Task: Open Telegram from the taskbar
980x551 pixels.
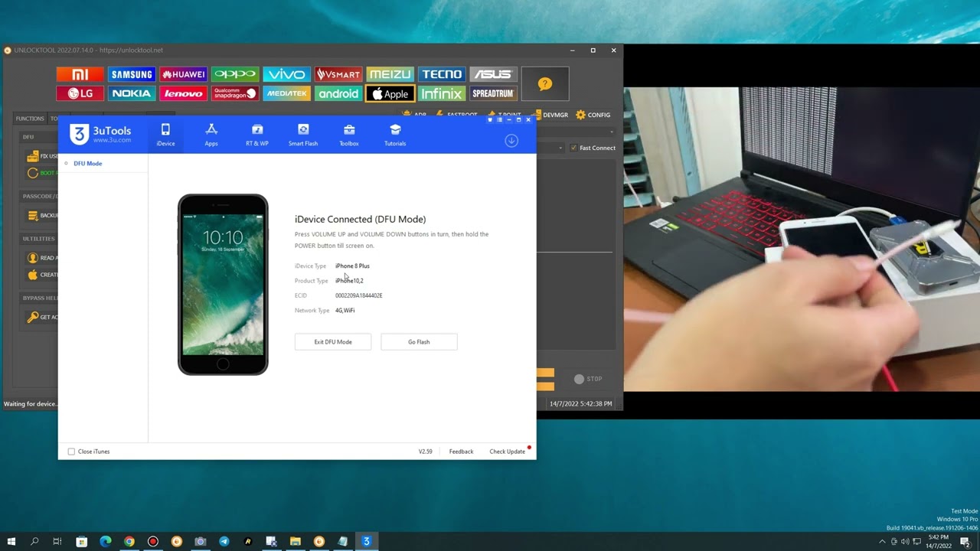Action: (x=224, y=541)
